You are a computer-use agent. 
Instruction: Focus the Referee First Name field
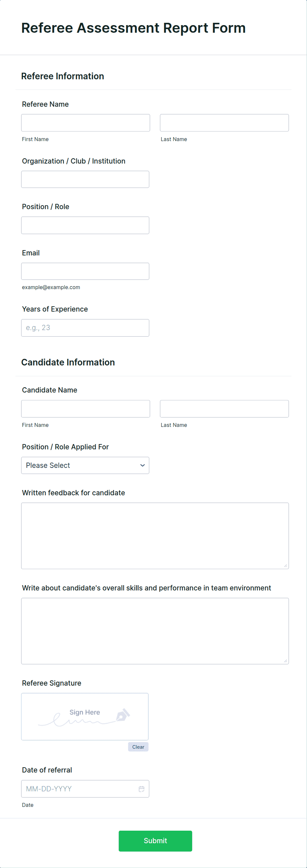85,123
